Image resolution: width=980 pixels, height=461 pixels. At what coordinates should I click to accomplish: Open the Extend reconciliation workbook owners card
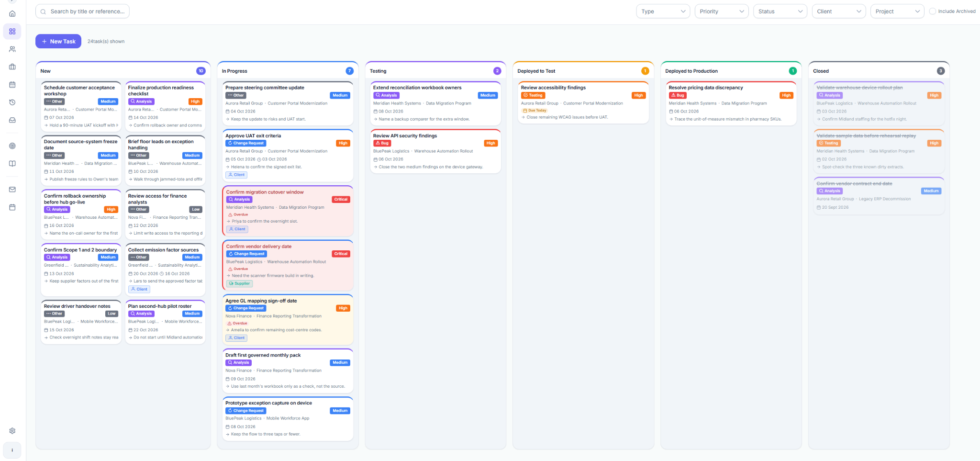click(x=435, y=103)
